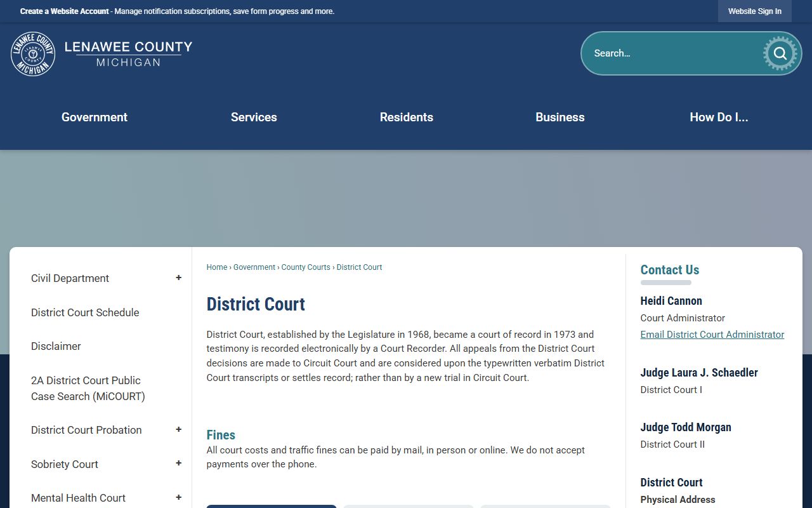
Task: Open the Business menu
Action: [x=560, y=117]
